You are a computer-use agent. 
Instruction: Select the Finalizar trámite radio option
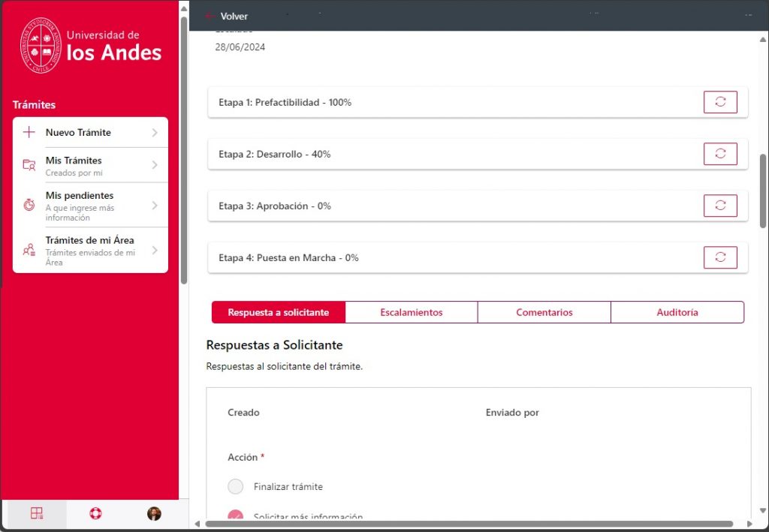(235, 486)
